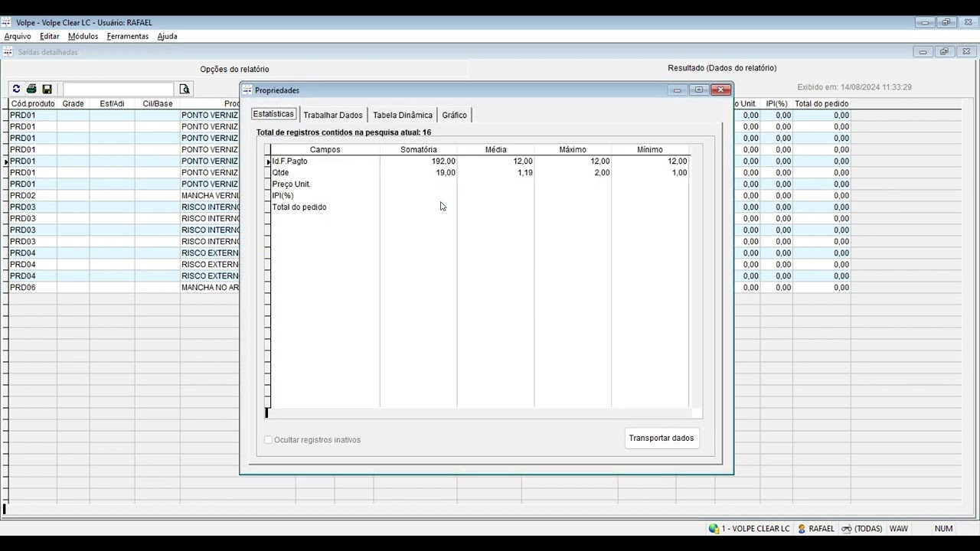Click the Somatória column header

(419, 149)
